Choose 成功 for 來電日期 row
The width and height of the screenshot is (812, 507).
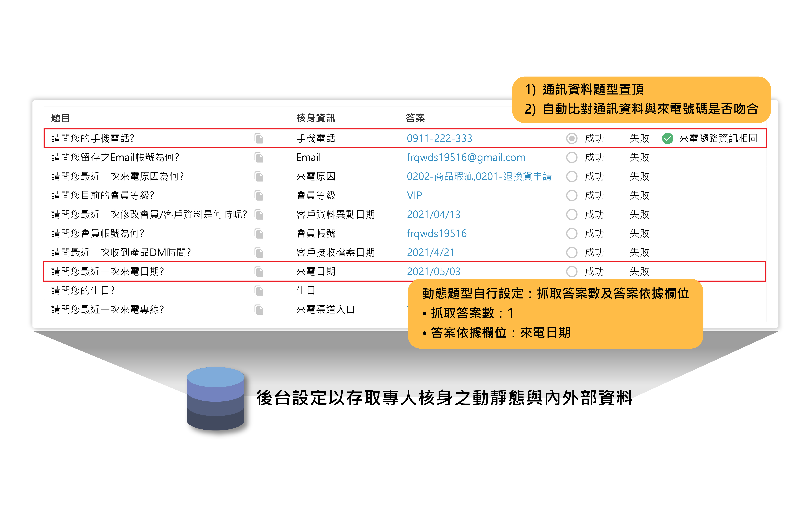click(571, 271)
